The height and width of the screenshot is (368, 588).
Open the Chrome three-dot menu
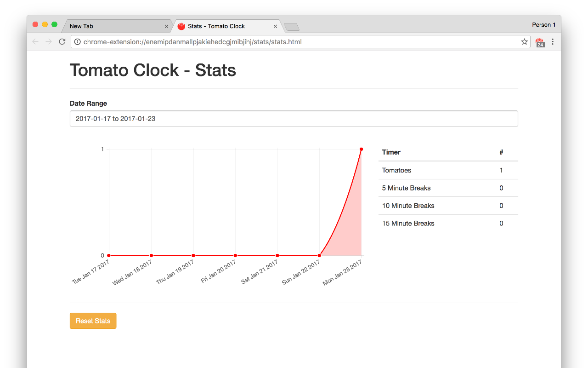coord(553,42)
